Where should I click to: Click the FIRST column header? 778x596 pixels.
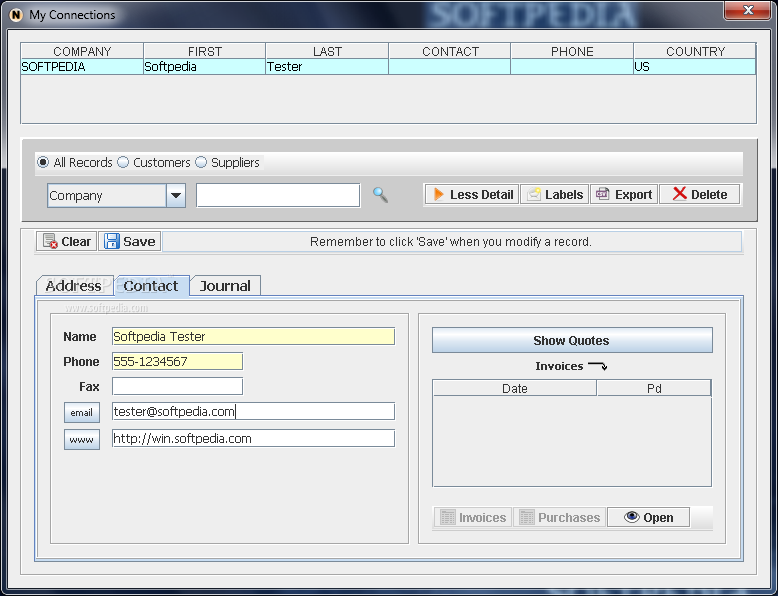click(x=204, y=51)
